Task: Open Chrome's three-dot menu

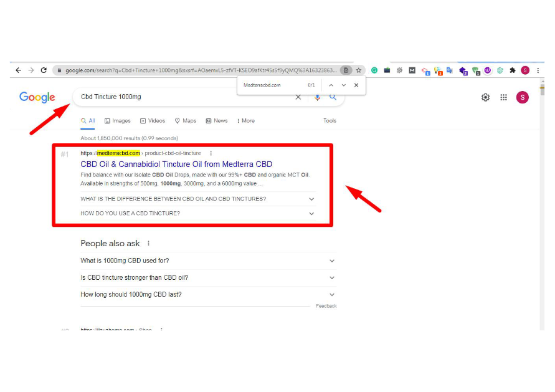Action: [538, 70]
